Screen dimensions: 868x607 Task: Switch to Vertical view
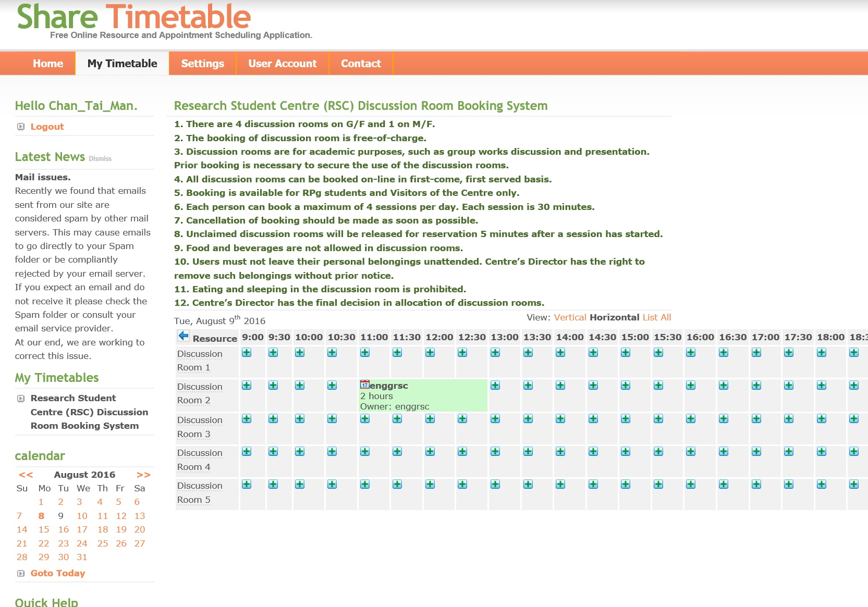point(570,317)
